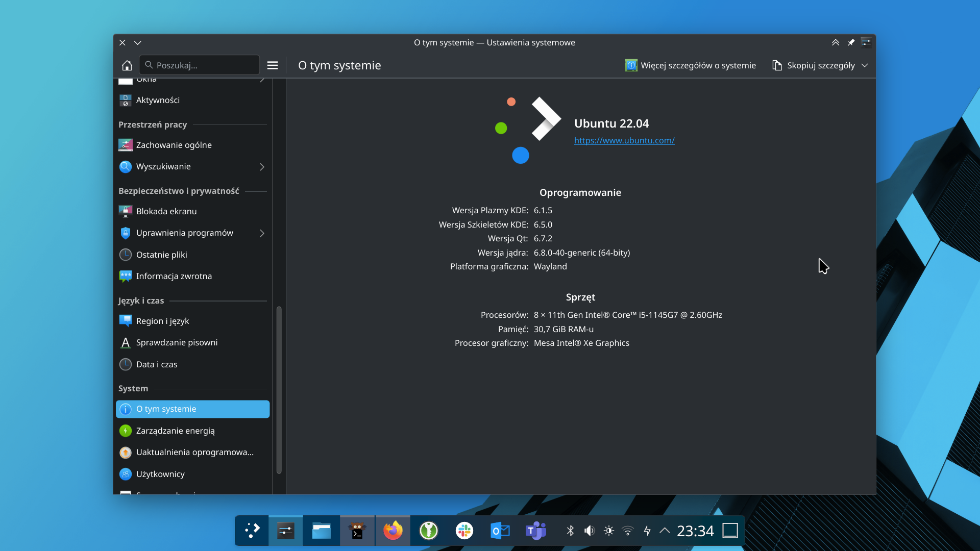Open Blokada ekranu settings
980x551 pixels.
(192, 211)
